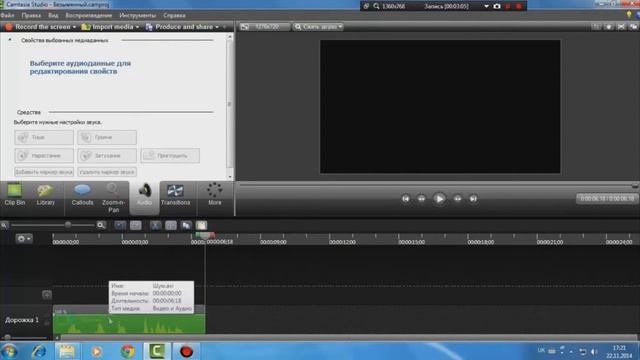640x360 pixels.
Task: Open the 1280x720 editing dimensions button
Action: click(x=264, y=27)
